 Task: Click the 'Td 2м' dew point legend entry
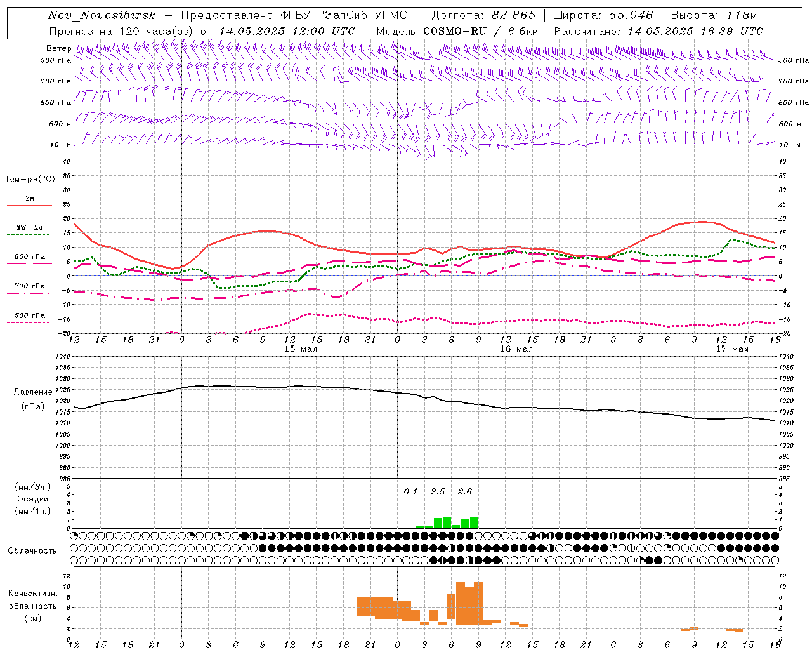coord(30,227)
